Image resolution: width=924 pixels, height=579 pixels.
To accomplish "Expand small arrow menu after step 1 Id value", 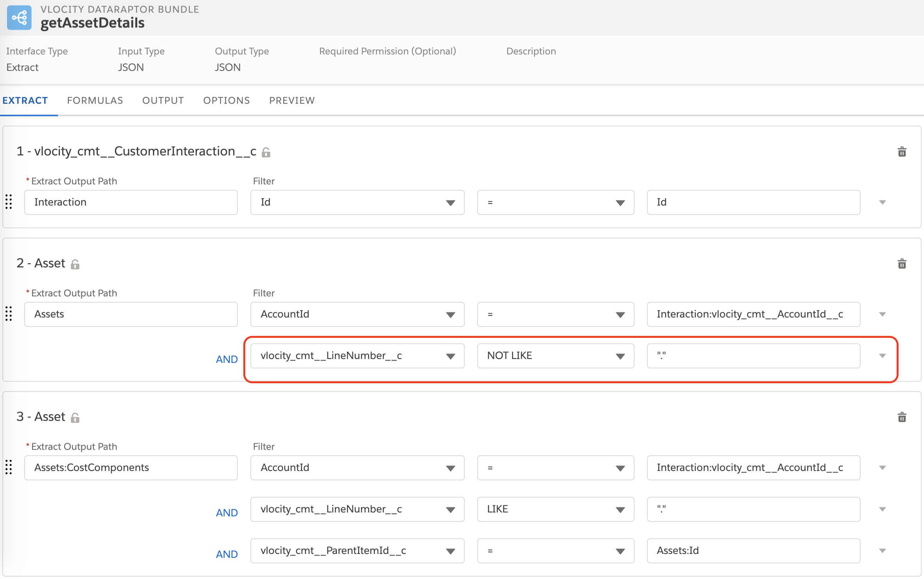I will click(x=883, y=202).
